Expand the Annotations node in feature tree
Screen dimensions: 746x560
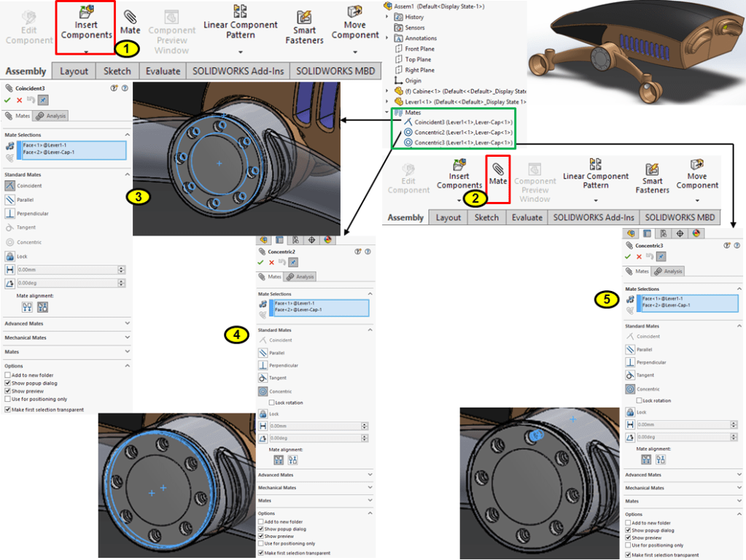pos(388,38)
